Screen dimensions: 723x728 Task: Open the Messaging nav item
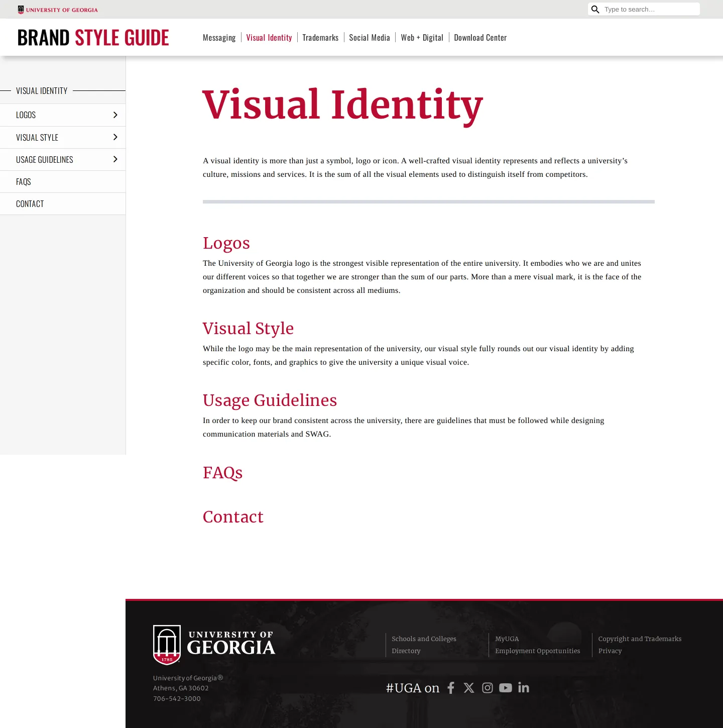(x=219, y=38)
